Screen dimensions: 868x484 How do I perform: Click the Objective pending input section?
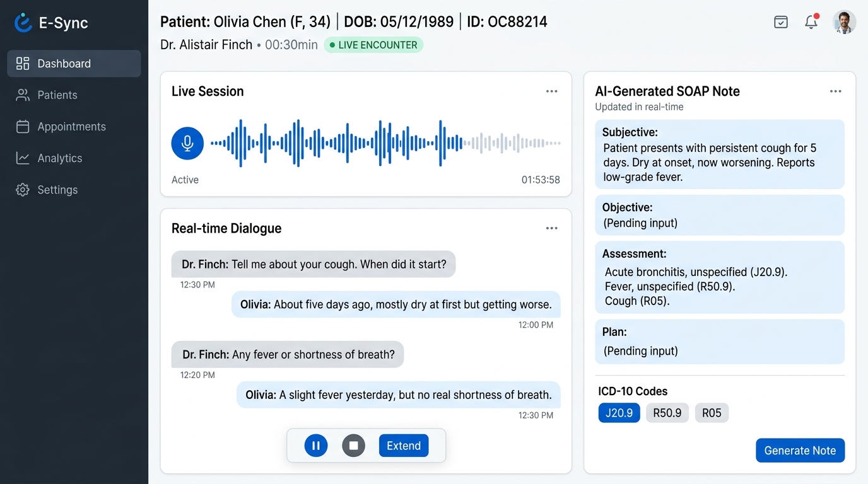pyautogui.click(x=720, y=215)
